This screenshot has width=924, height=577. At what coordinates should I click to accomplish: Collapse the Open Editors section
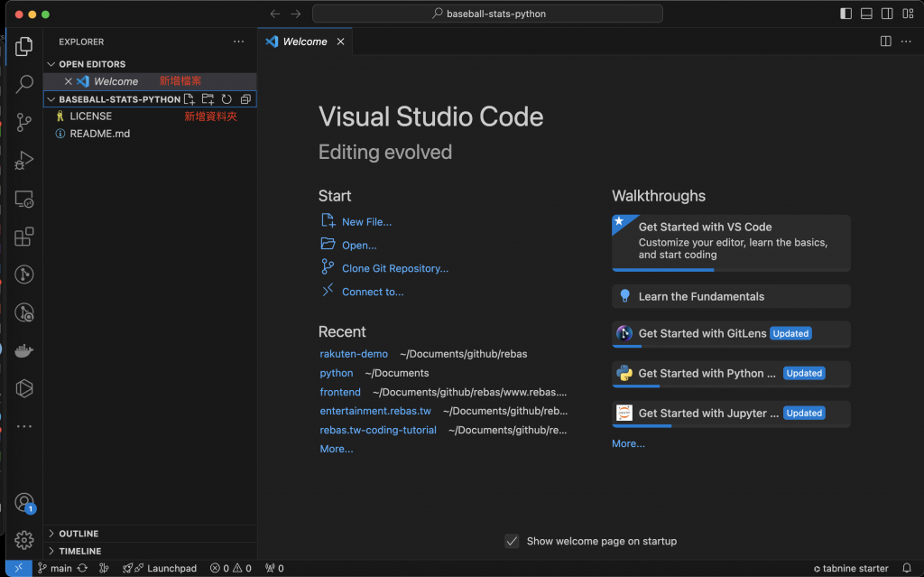point(92,64)
